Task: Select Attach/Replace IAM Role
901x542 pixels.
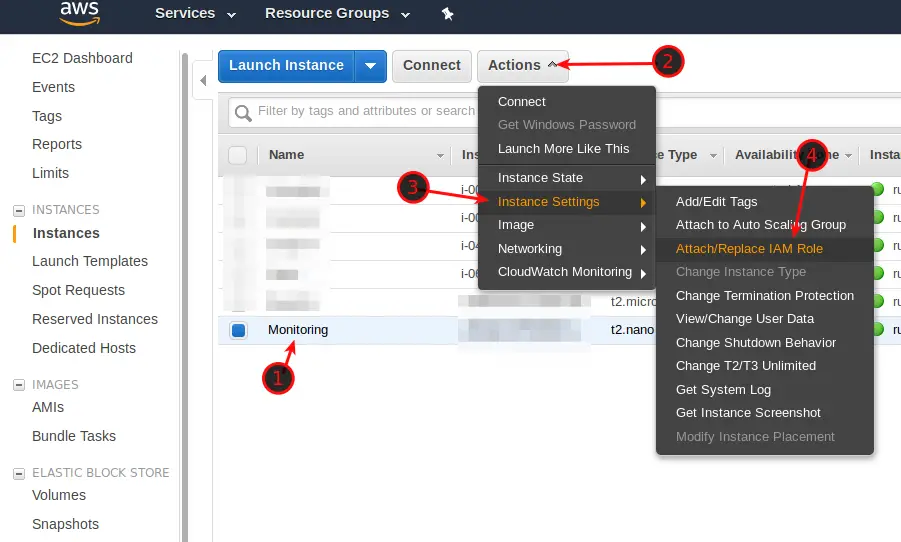Action: coord(764,249)
